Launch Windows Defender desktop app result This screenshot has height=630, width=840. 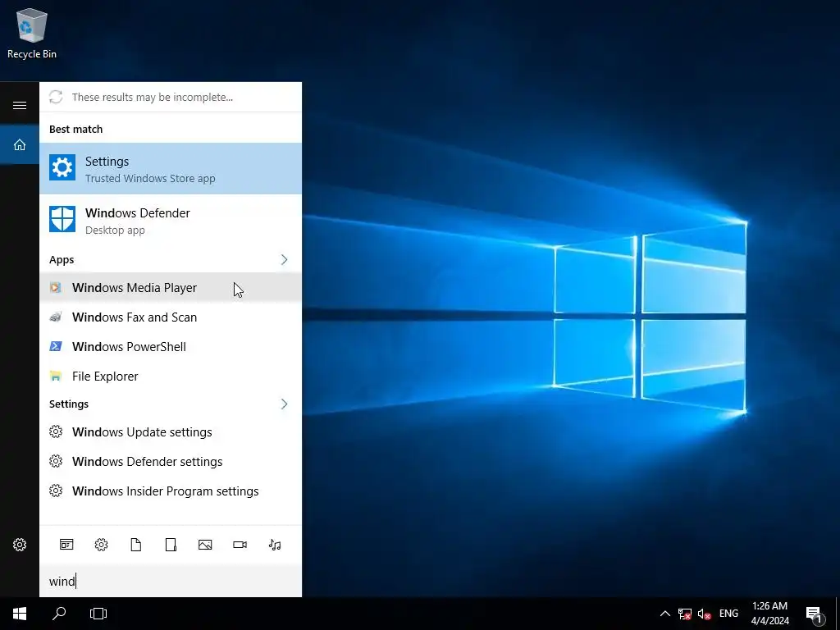click(x=171, y=220)
